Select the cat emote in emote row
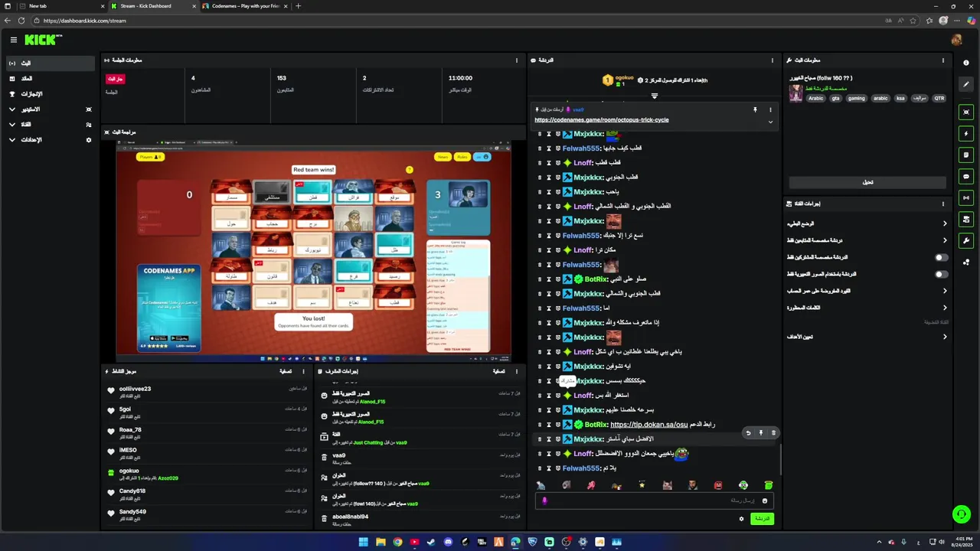Screen dimensions: 980x551 (667, 485)
